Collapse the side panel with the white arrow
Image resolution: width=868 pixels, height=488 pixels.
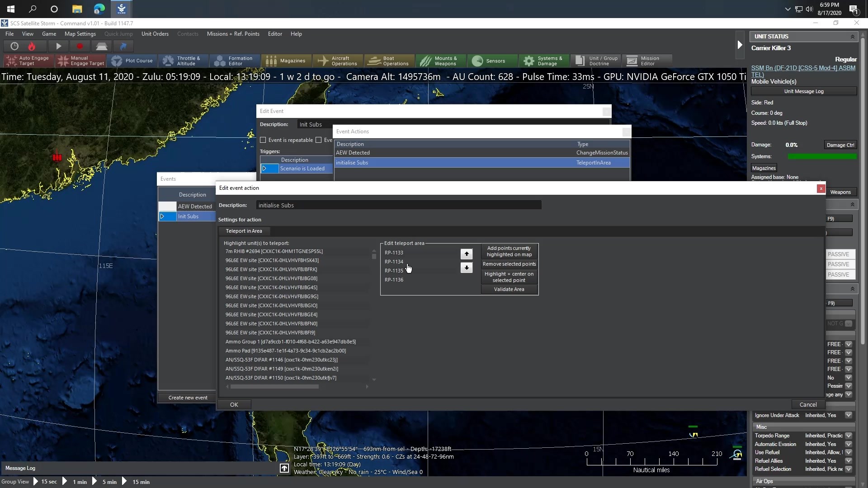pos(740,45)
